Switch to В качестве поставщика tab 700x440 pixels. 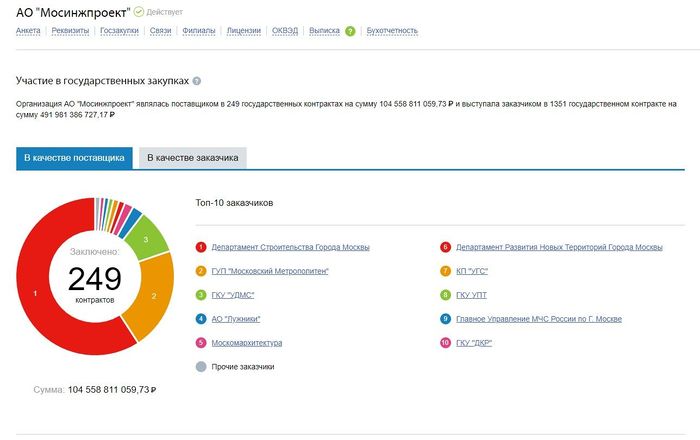click(x=74, y=158)
